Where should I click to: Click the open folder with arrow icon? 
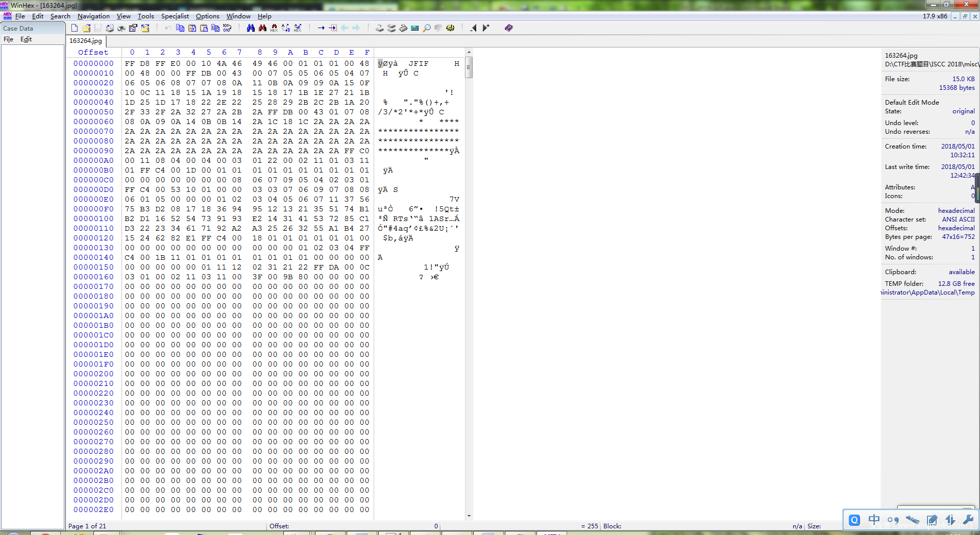(145, 28)
